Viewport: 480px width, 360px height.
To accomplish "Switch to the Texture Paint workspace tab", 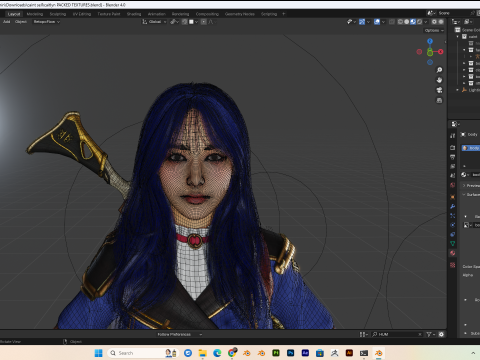I will [x=109, y=14].
